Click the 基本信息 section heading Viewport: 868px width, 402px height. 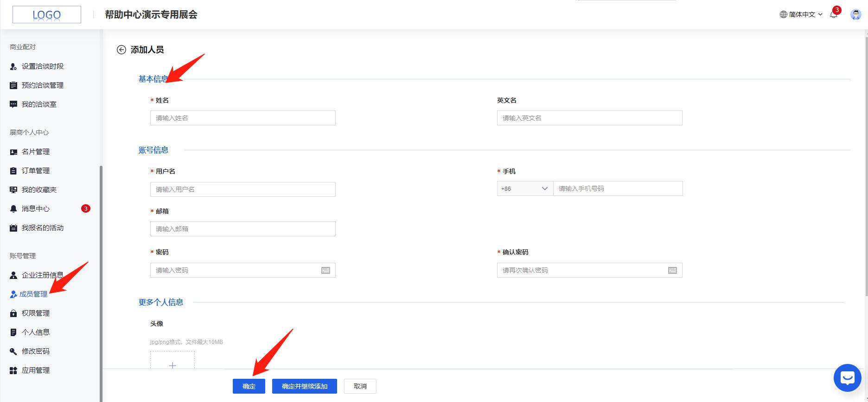(153, 79)
